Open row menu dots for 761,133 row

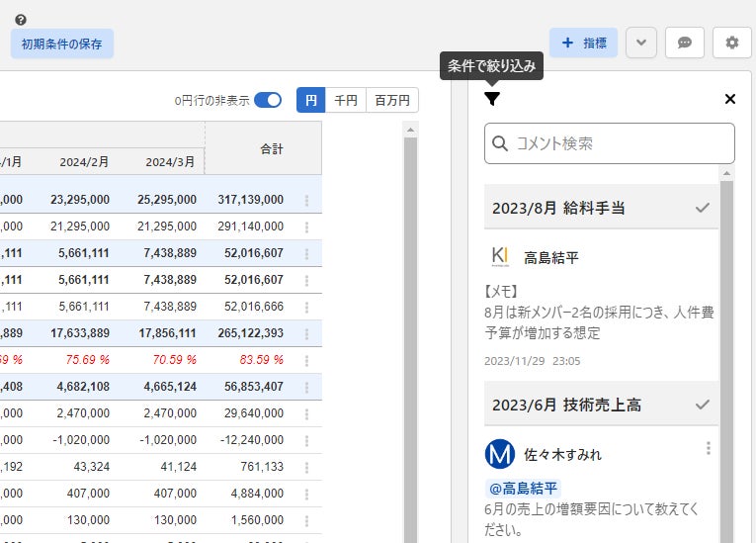(x=306, y=467)
